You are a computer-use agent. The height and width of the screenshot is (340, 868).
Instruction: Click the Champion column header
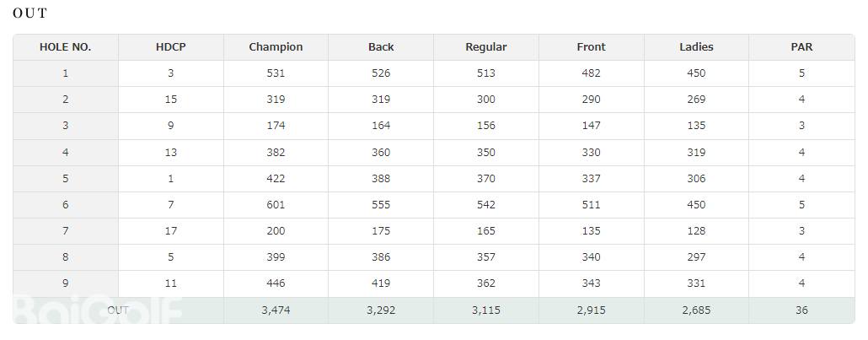276,47
